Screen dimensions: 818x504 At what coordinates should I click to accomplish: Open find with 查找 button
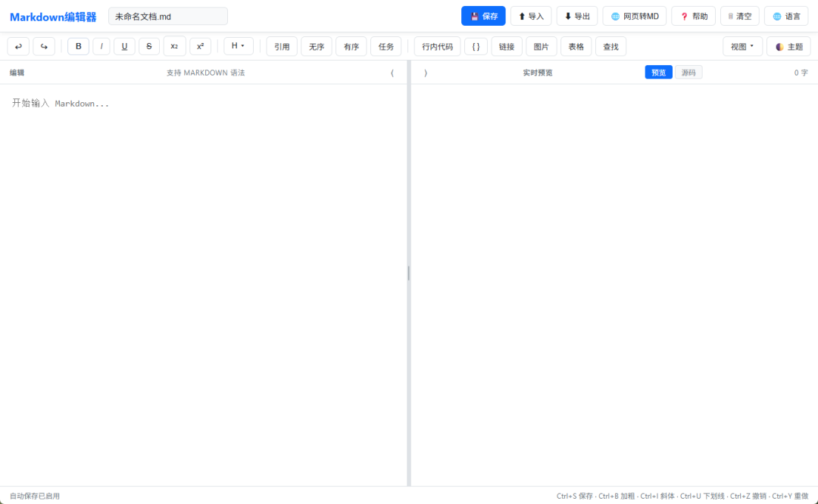(611, 46)
